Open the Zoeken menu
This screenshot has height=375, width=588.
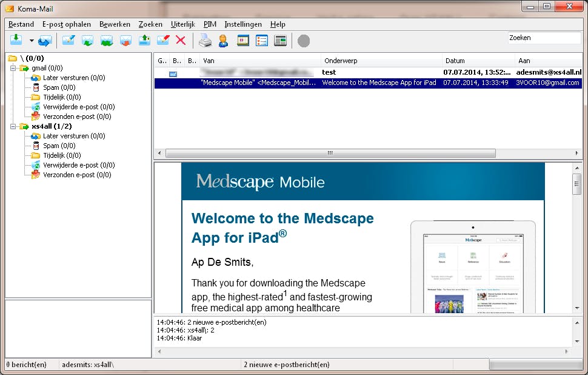150,24
